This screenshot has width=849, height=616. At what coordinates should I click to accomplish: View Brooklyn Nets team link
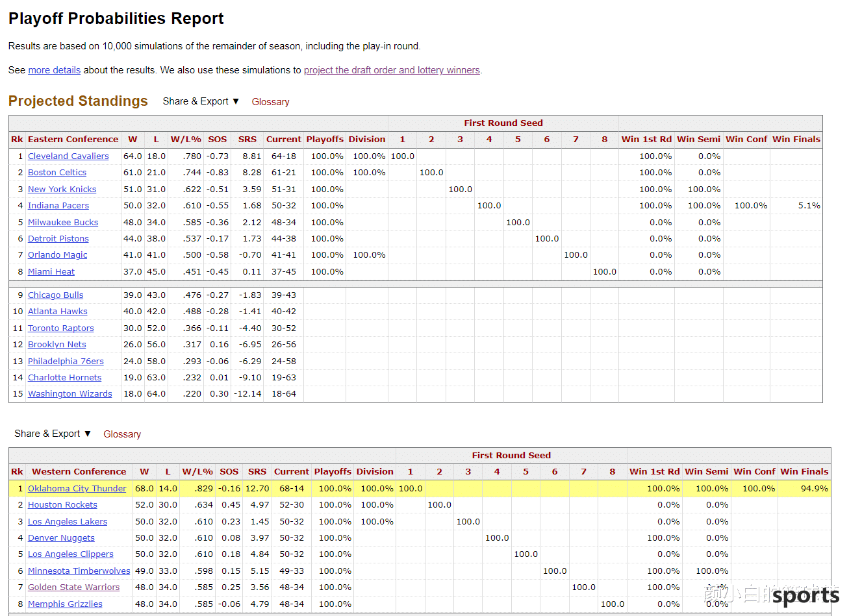[57, 345]
